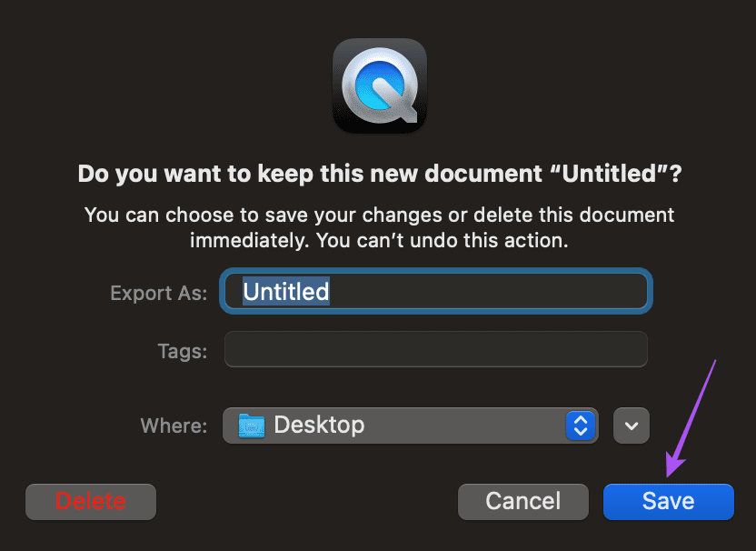Open the Where location dropdown showing Desktop

(x=411, y=426)
